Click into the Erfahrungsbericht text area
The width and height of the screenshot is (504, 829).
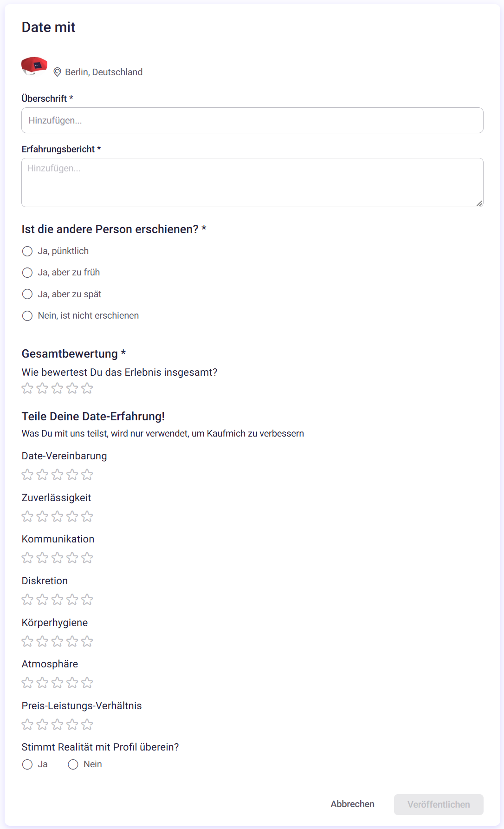tap(252, 183)
